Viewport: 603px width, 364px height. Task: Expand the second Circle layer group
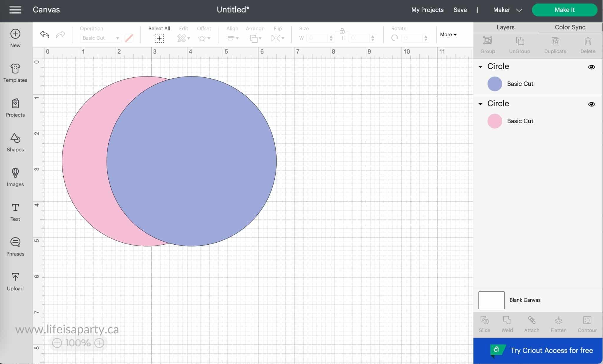click(x=481, y=103)
